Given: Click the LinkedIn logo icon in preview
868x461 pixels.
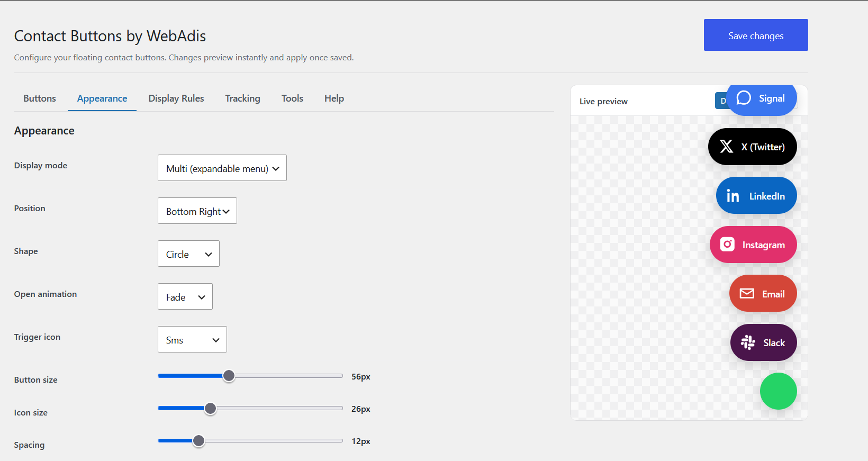Looking at the screenshot, I should (x=733, y=196).
